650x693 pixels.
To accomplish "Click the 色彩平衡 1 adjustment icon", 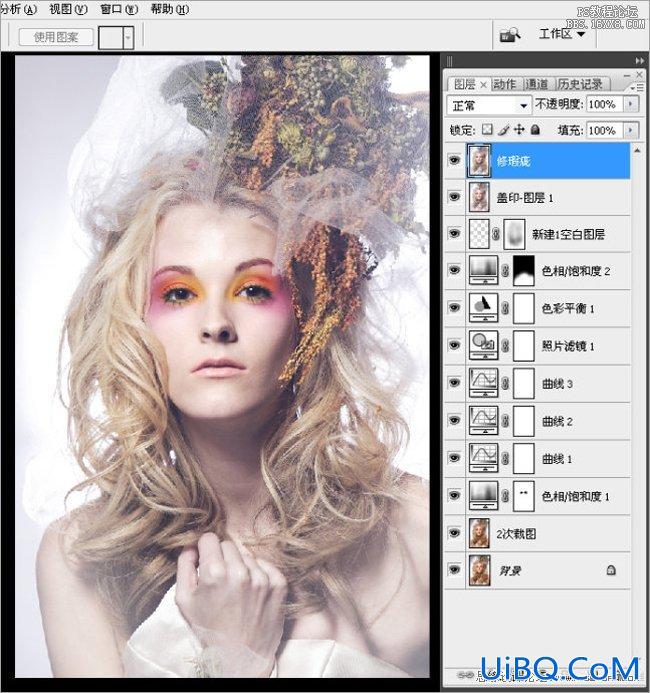I will coord(483,308).
